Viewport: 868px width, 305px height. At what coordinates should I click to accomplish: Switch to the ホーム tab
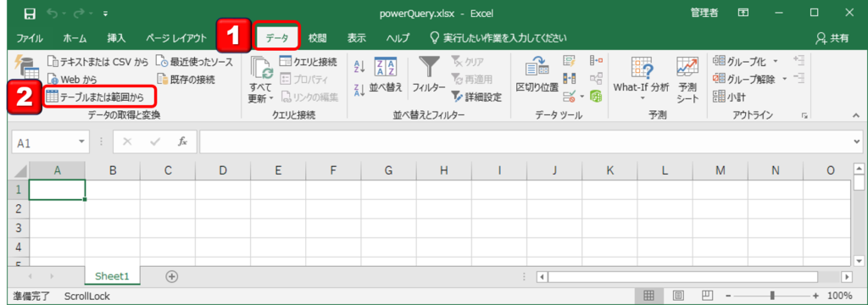point(75,38)
